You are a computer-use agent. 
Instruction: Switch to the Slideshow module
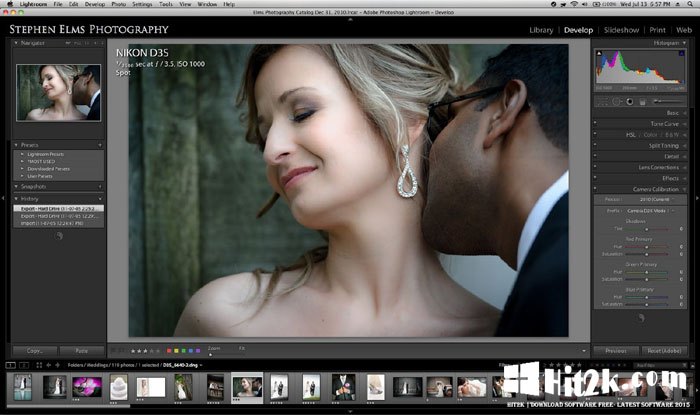click(621, 30)
